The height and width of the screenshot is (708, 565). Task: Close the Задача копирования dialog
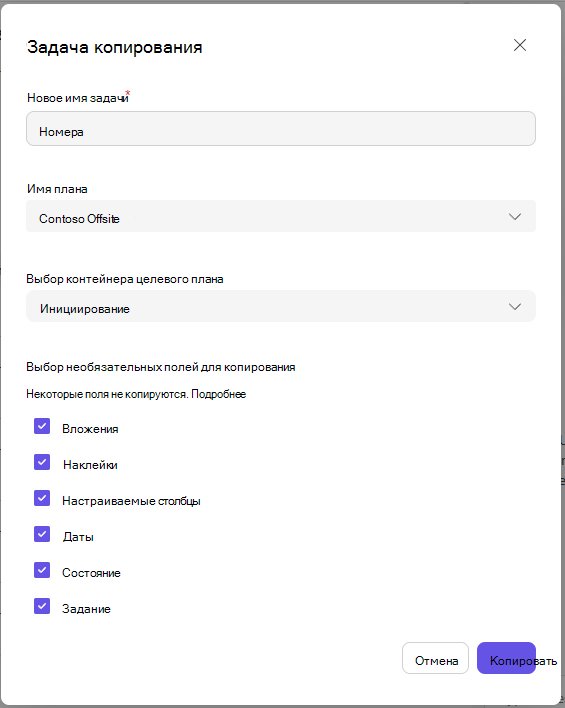tap(520, 45)
